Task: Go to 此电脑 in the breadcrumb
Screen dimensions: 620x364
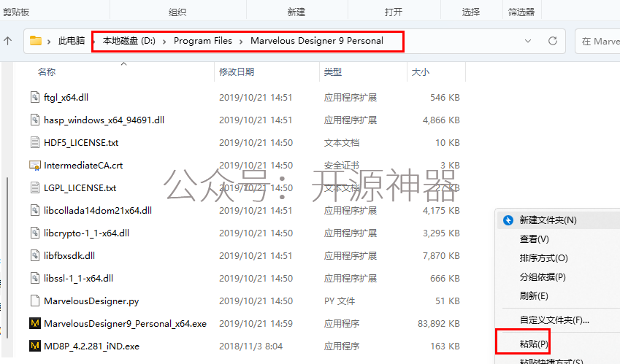Action: pyautogui.click(x=72, y=41)
